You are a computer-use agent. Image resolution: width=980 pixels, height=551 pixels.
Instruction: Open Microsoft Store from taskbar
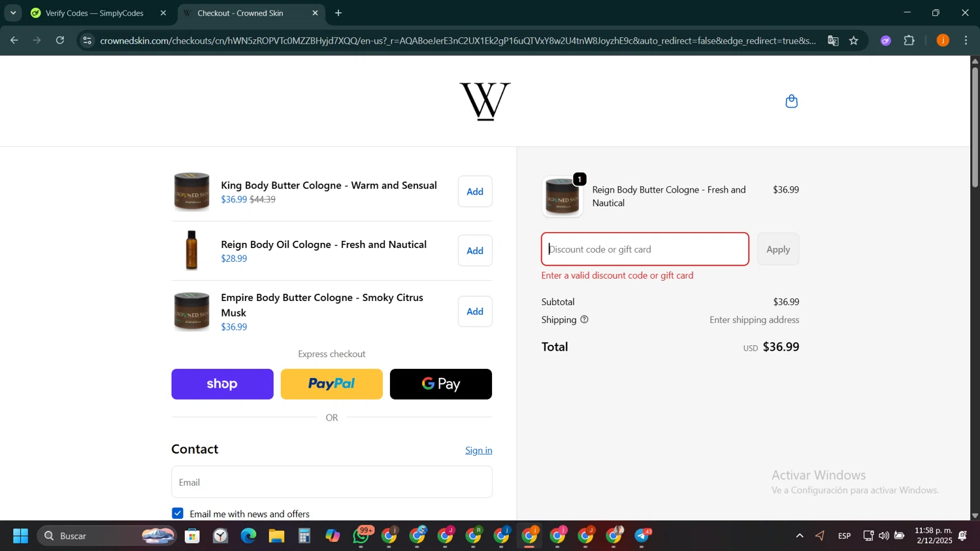[x=192, y=536]
